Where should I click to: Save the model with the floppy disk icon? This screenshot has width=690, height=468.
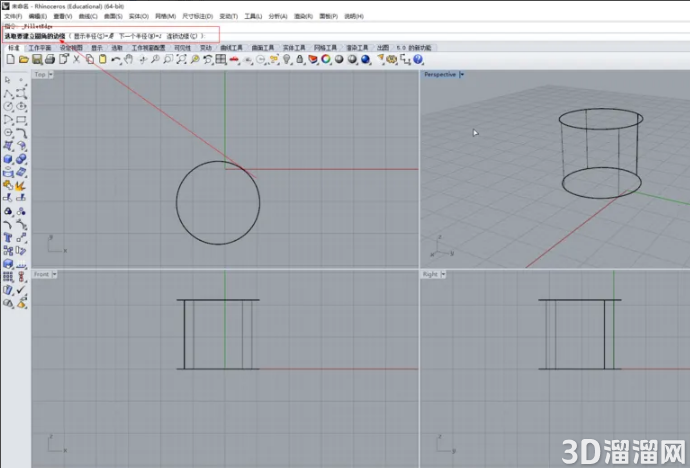click(x=37, y=59)
